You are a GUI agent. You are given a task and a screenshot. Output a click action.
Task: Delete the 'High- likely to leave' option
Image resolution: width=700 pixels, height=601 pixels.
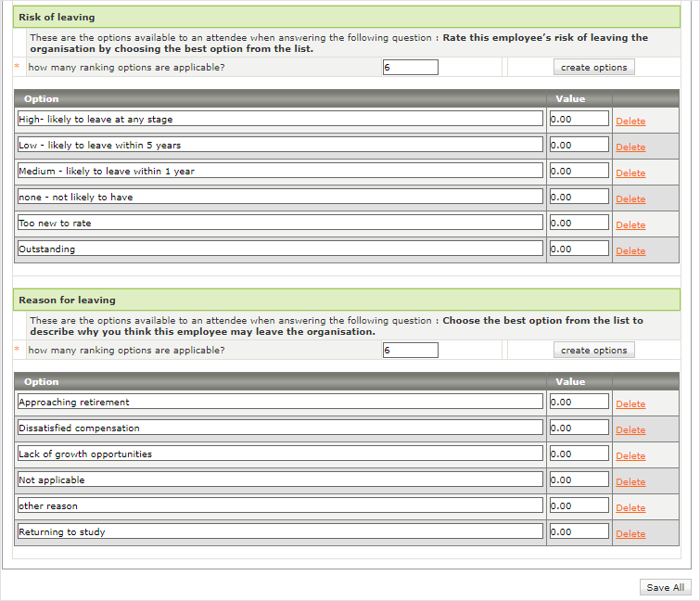coord(630,121)
